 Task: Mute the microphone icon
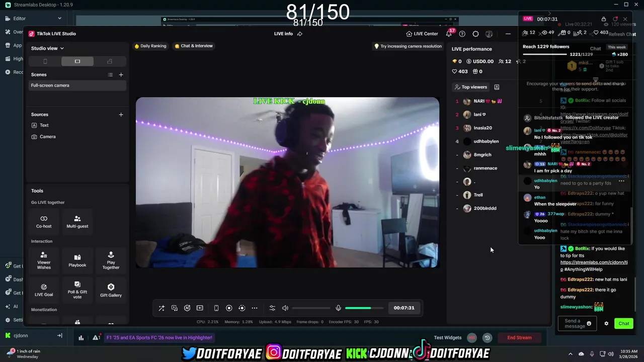[339, 308]
